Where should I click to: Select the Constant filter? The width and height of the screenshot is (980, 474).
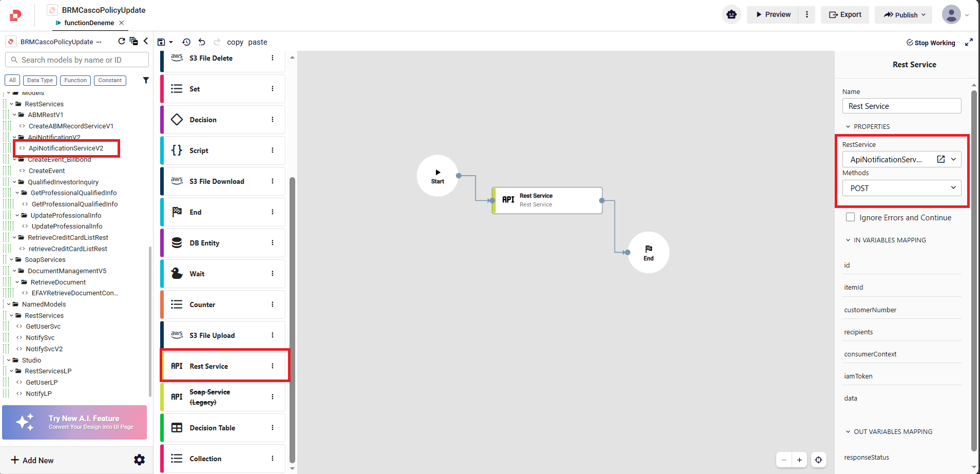110,80
